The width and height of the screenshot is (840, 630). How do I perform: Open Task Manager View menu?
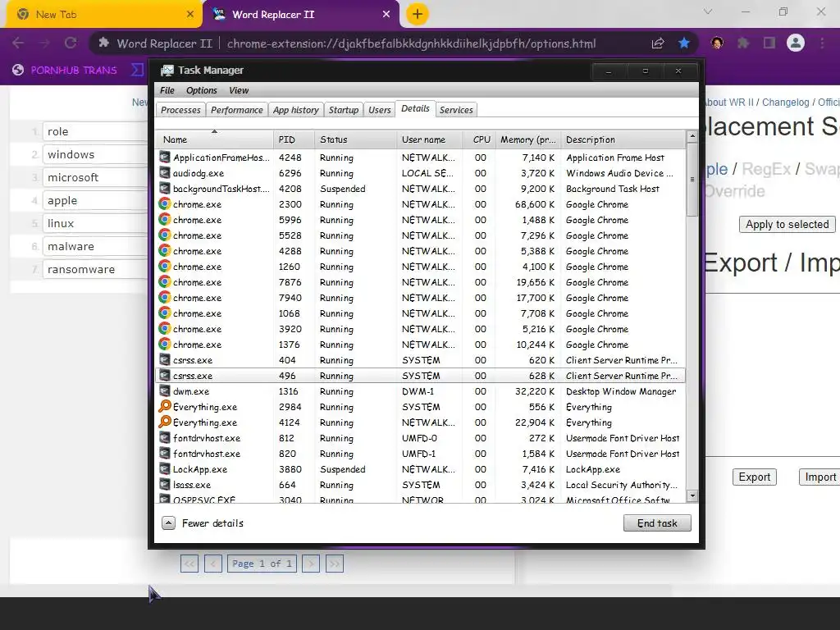pyautogui.click(x=239, y=90)
